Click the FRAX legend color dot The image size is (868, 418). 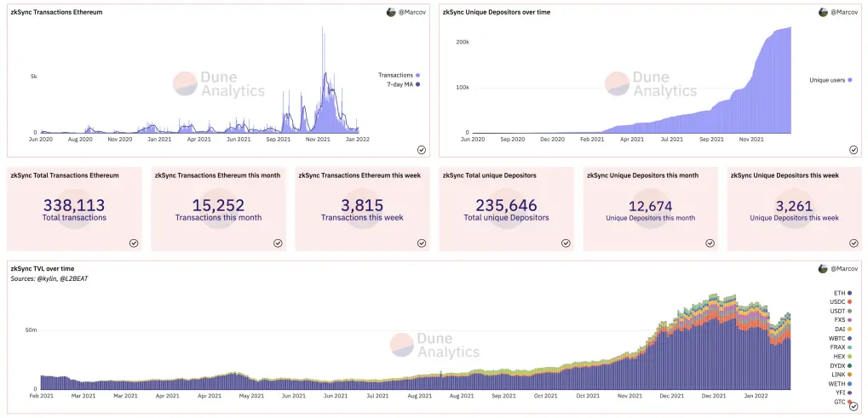[x=850, y=347]
